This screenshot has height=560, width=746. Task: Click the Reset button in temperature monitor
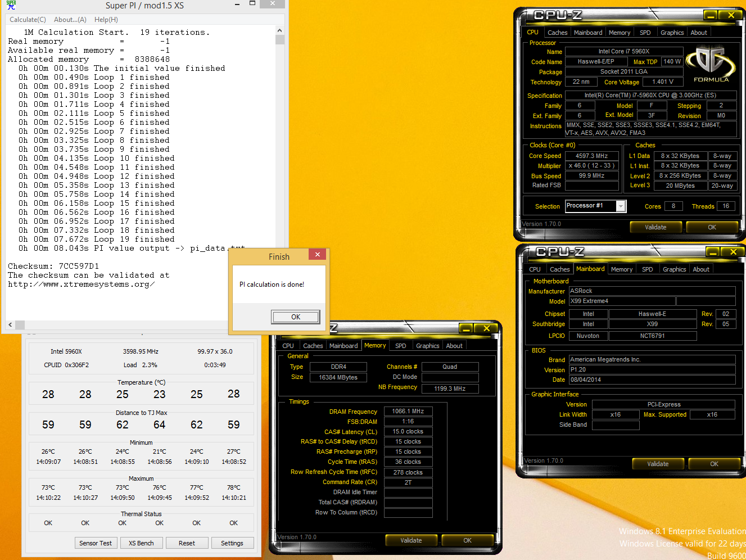187,543
